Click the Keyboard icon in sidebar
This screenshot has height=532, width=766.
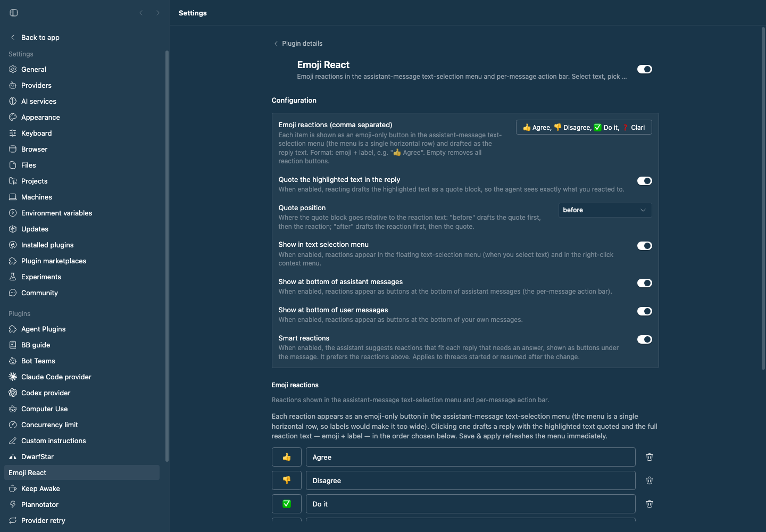[13, 133]
